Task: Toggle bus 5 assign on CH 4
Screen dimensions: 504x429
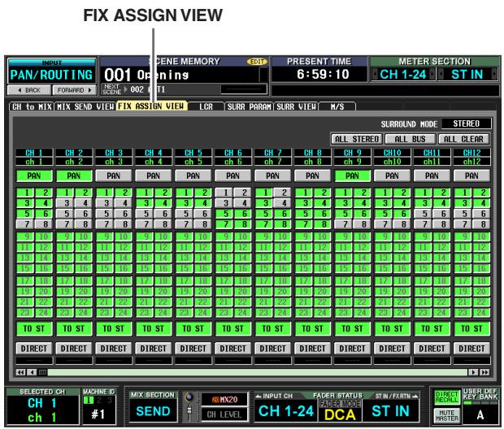Action: click(x=145, y=214)
